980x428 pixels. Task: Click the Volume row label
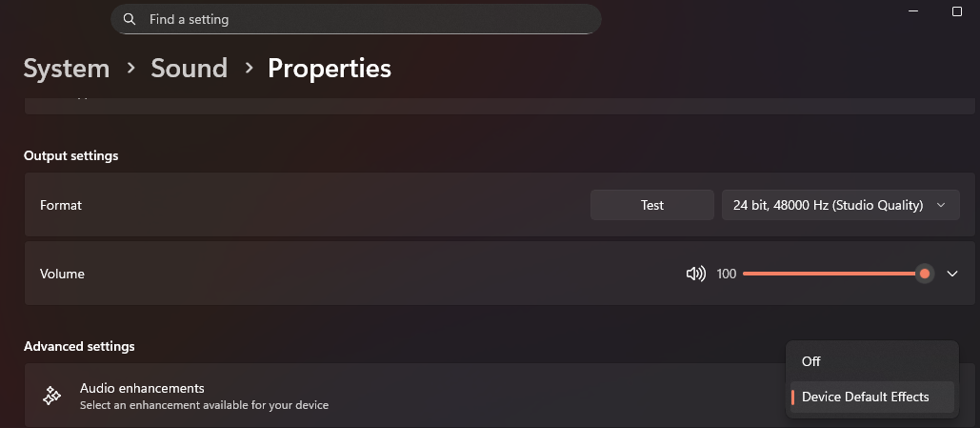pyautogui.click(x=62, y=274)
